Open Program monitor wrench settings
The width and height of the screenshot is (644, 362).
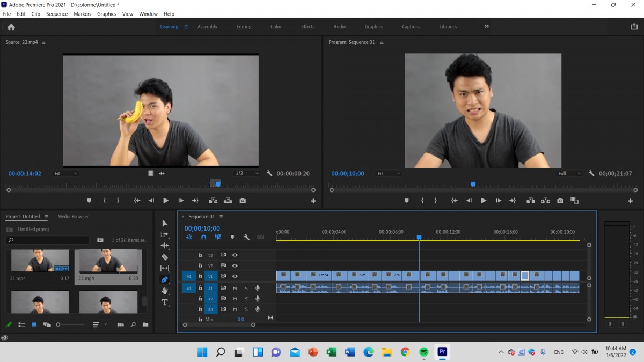[x=591, y=174]
